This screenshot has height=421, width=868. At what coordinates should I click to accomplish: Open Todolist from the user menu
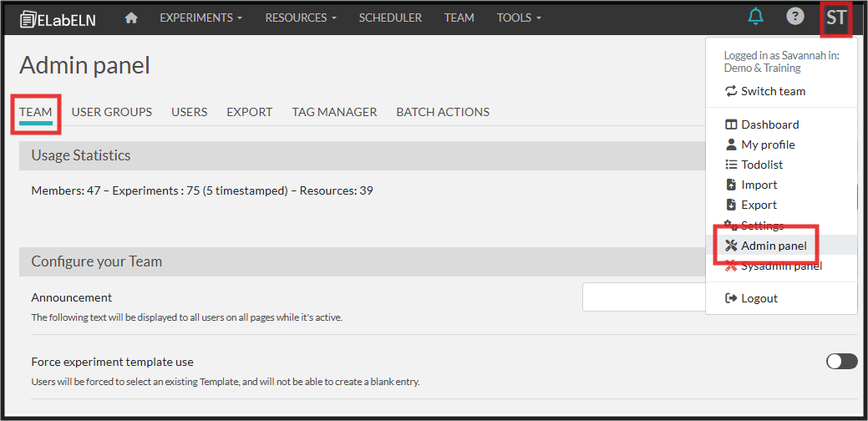pyautogui.click(x=761, y=165)
